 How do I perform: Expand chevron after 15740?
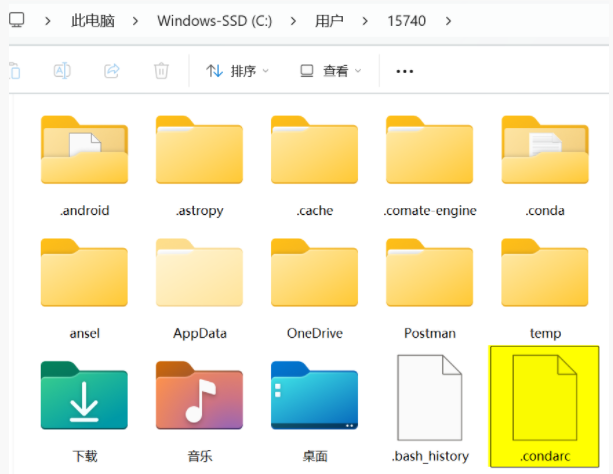[448, 21]
